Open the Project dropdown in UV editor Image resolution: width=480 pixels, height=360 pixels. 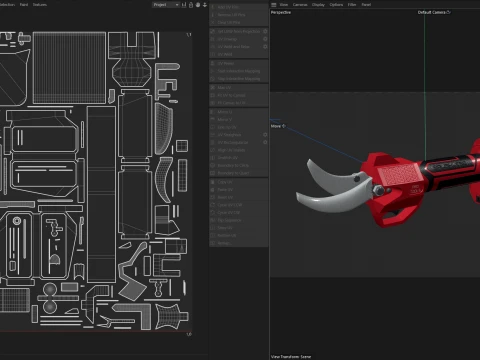coord(166,5)
